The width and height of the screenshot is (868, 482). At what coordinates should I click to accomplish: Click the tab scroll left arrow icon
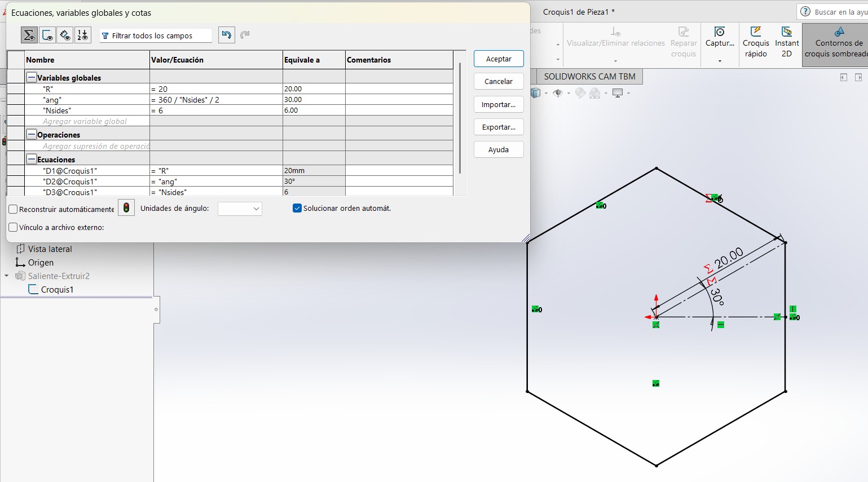coord(844,77)
